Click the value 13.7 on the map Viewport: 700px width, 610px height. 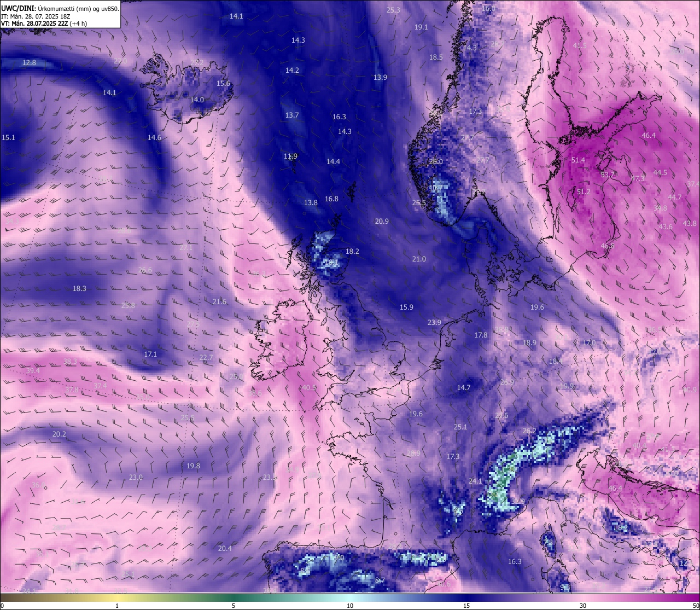click(x=292, y=115)
